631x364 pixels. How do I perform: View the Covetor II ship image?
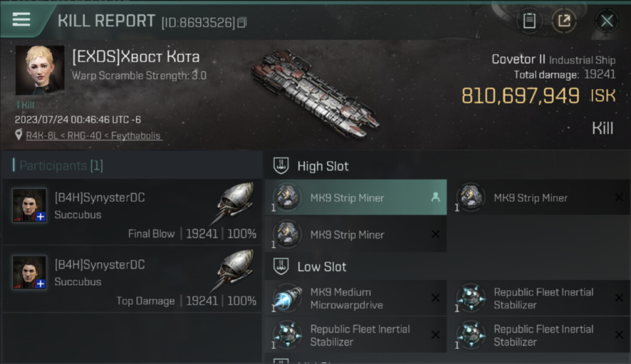click(315, 92)
